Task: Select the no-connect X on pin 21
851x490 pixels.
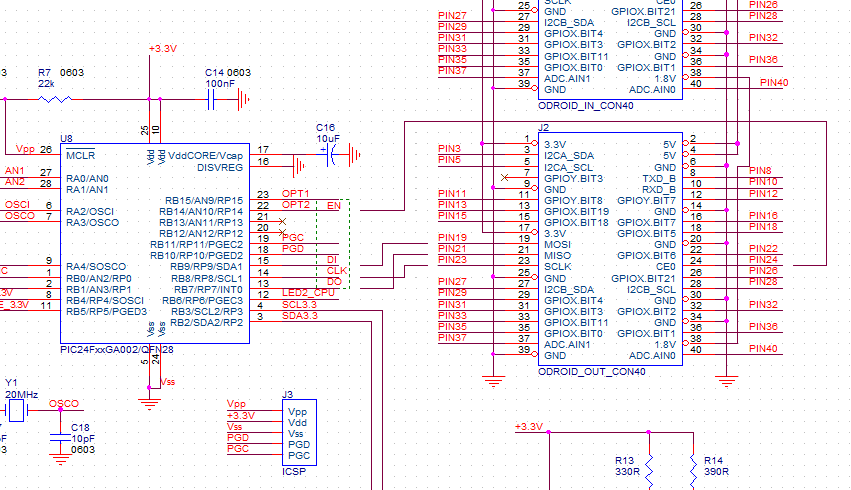Action: tap(282, 221)
